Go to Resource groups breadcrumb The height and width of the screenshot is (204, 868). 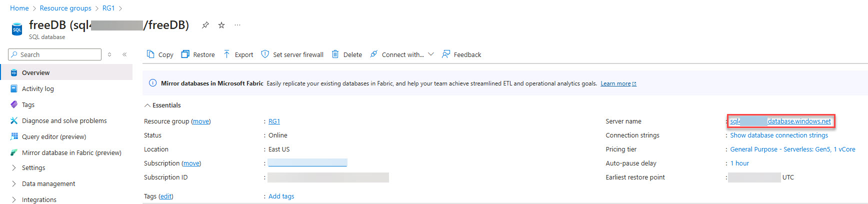click(65, 8)
